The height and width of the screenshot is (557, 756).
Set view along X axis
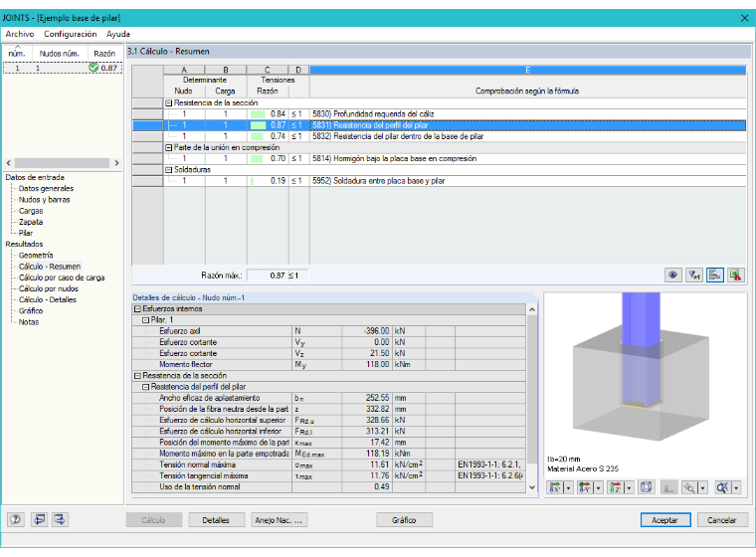(x=555, y=487)
